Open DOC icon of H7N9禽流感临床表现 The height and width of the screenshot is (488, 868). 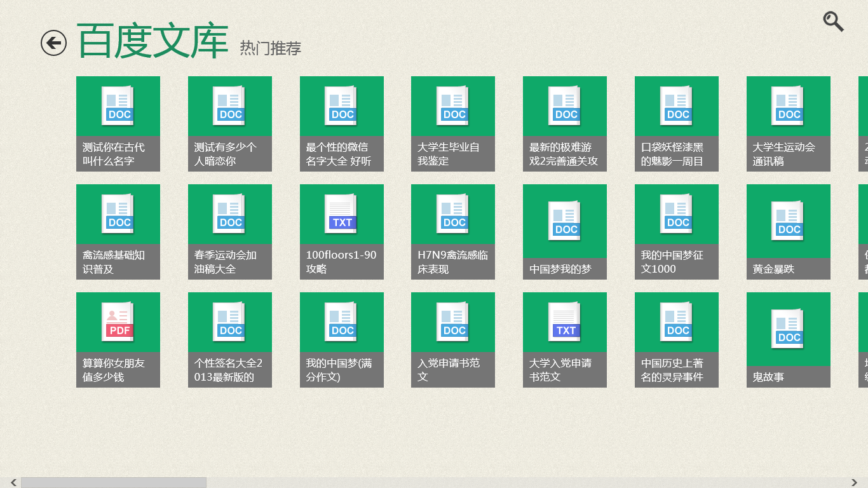453,213
